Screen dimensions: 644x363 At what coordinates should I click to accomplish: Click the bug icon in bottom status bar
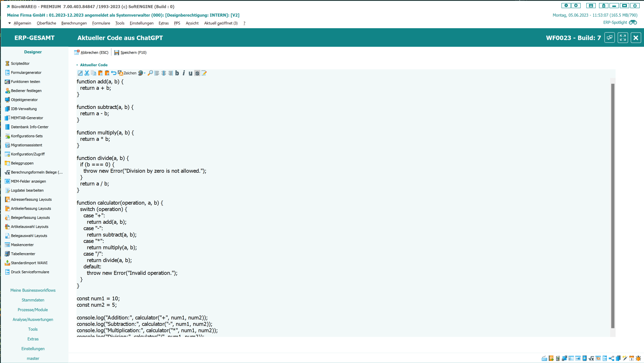638,358
